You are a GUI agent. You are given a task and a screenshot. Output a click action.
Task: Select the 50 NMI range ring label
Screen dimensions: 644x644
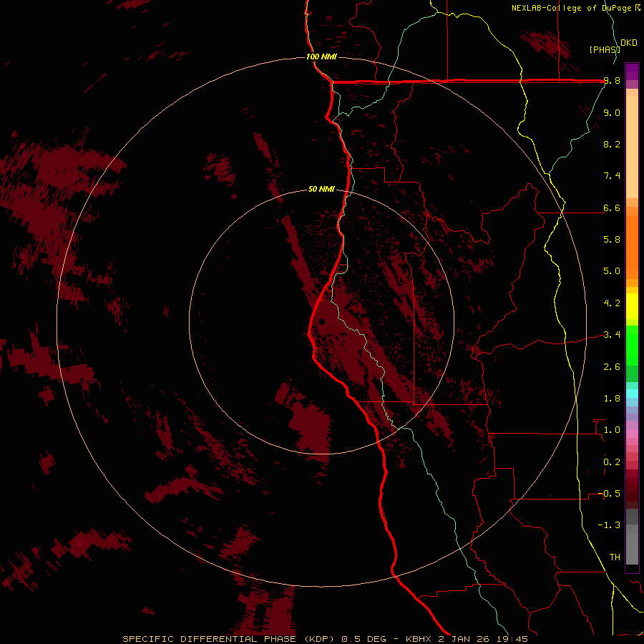coord(321,189)
